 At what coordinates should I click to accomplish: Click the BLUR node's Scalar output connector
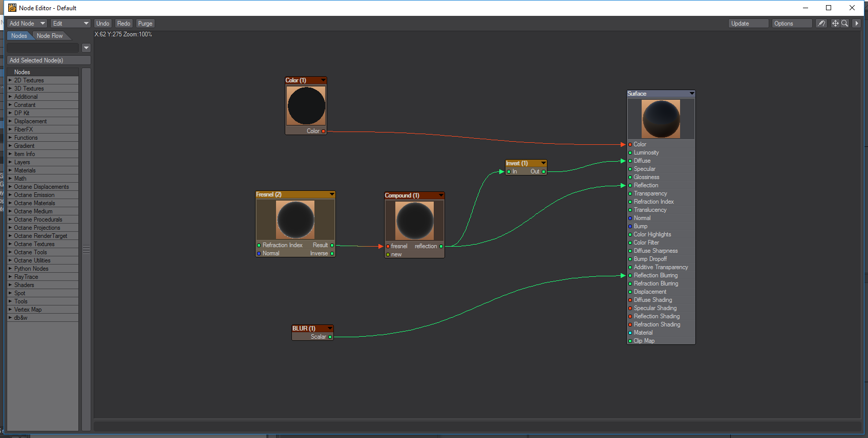[x=330, y=337]
